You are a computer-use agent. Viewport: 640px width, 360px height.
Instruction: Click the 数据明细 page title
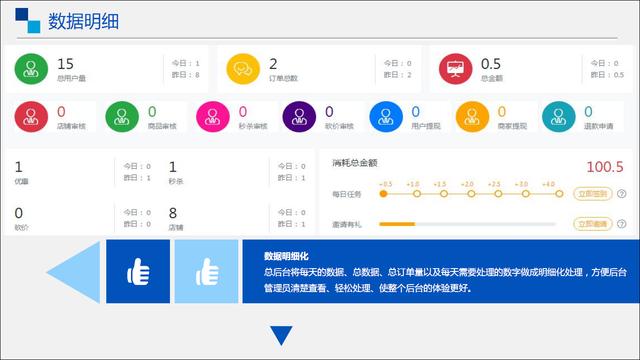pos(84,21)
